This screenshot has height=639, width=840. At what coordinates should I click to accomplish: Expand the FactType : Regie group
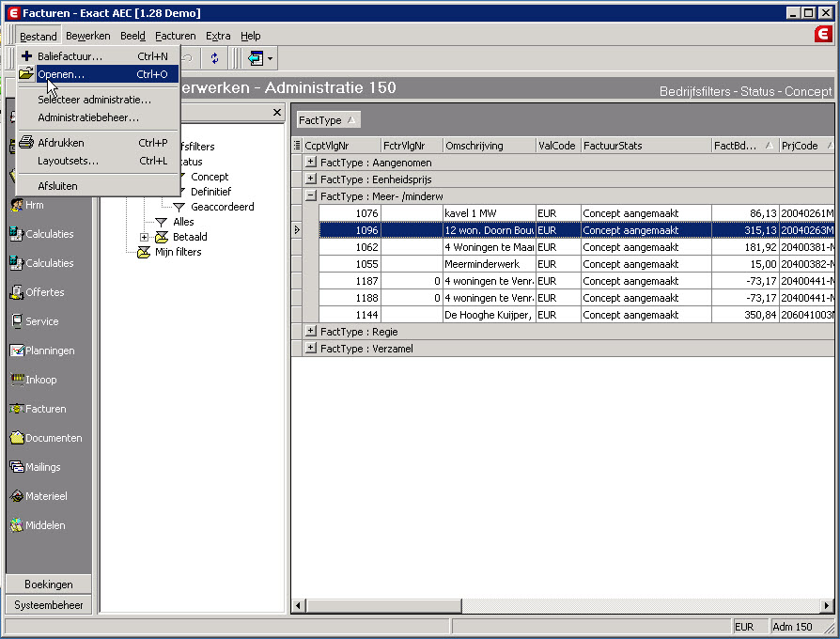point(311,331)
